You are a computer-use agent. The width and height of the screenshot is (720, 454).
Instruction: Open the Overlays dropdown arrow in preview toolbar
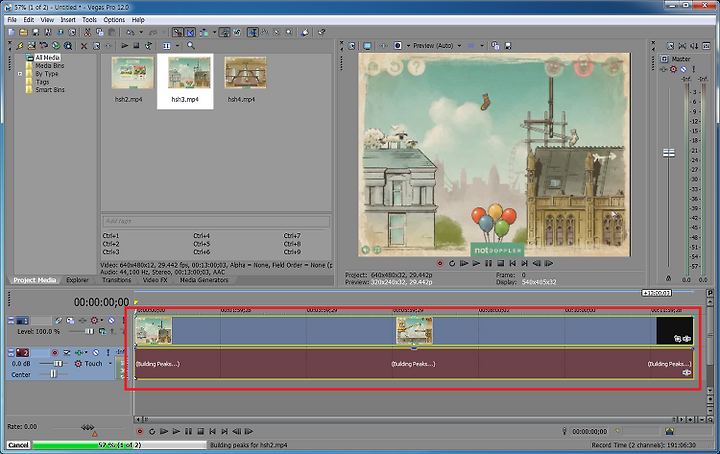(482, 45)
